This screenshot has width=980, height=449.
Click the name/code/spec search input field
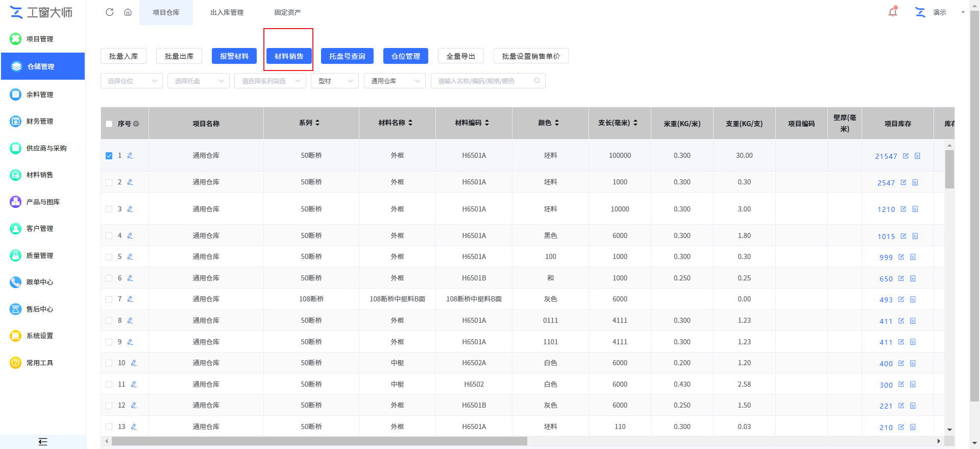tap(482, 81)
